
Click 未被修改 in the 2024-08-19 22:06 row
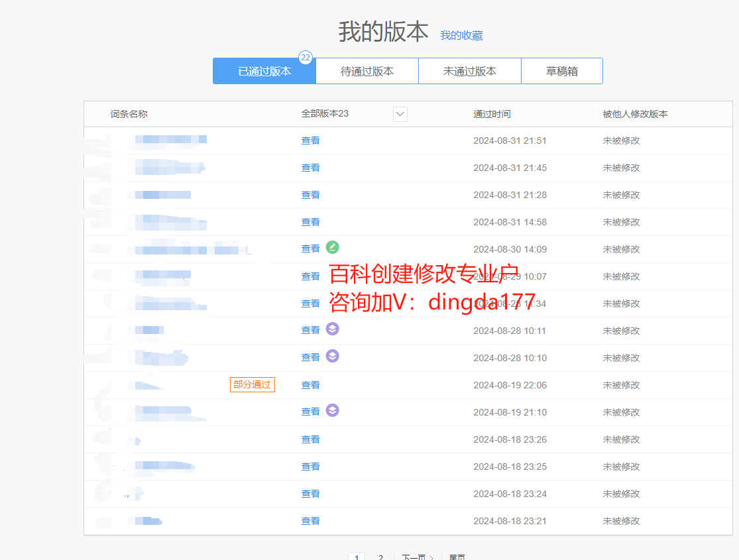(x=621, y=385)
